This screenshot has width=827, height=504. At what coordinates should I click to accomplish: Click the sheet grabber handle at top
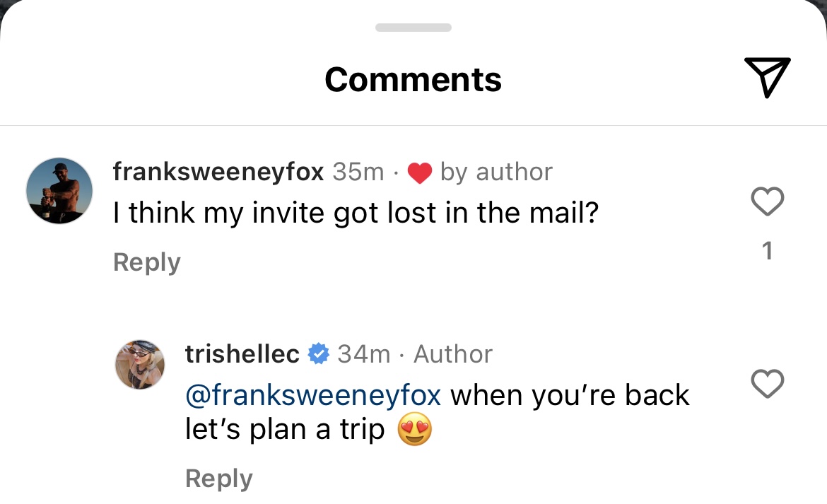413,28
